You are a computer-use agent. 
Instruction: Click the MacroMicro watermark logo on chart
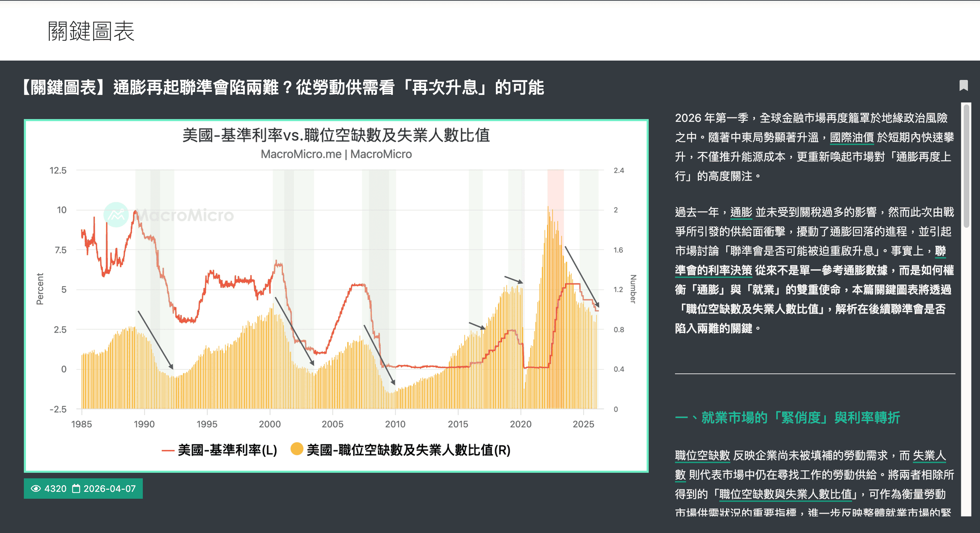pos(169,215)
